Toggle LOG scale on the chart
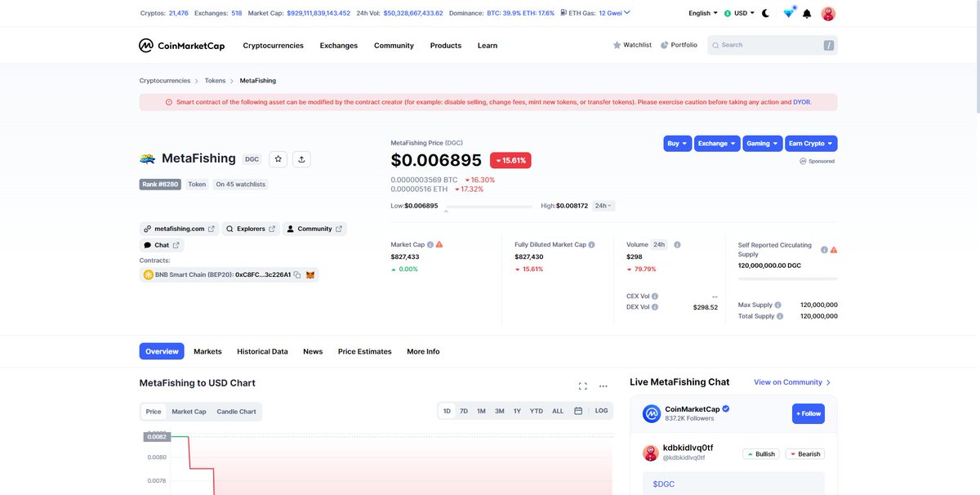The image size is (980, 495). 601,411
